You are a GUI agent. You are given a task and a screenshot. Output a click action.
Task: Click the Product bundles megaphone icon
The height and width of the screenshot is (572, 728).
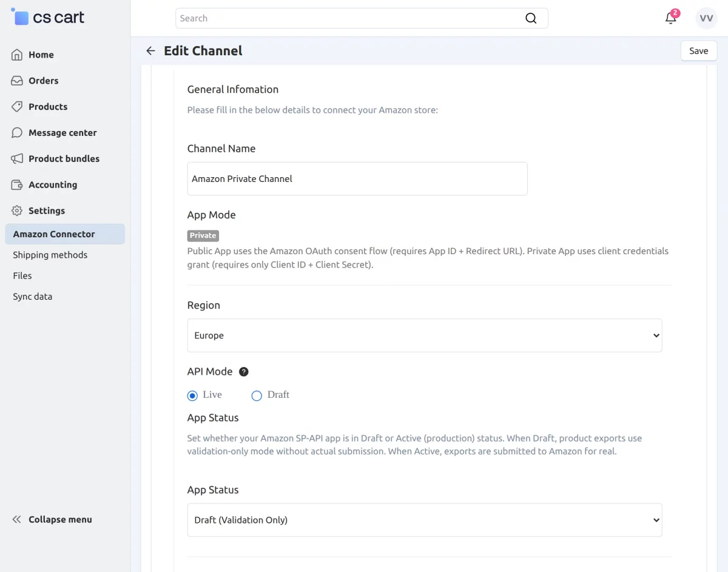click(17, 159)
